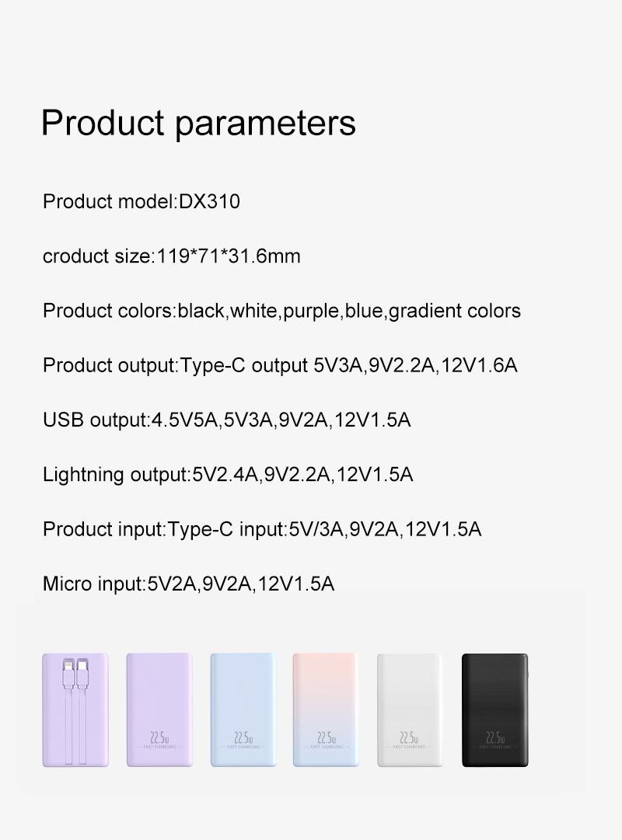Viewport: 622px width, 840px height.
Task: Choose the light blue power bank
Action: point(243,709)
